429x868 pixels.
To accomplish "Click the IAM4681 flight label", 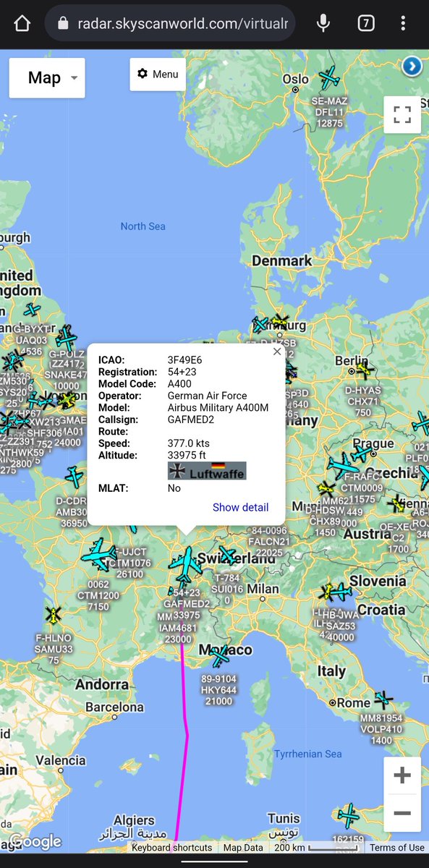I will point(178,628).
